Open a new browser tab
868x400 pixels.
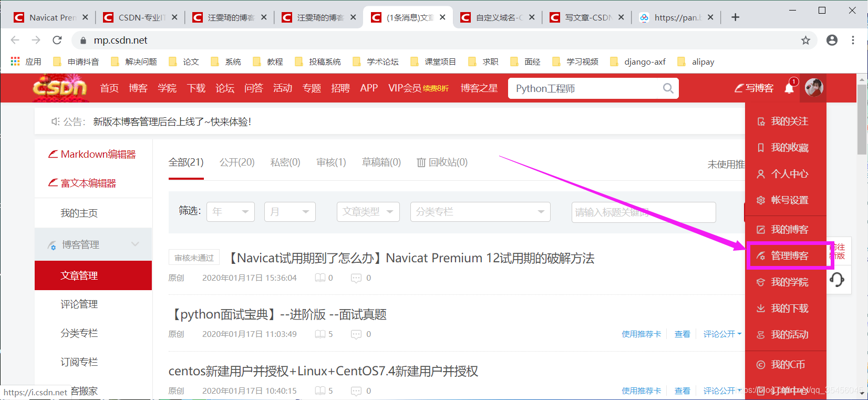pos(735,17)
